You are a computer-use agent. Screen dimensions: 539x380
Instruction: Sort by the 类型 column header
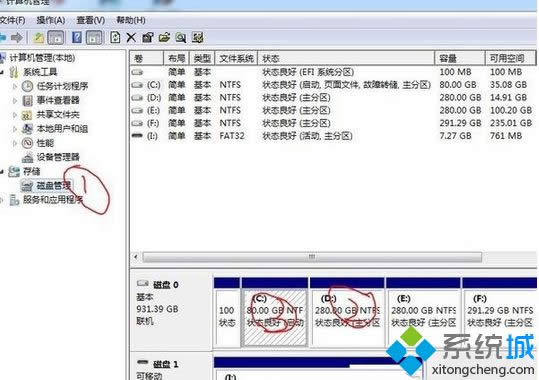(202, 58)
